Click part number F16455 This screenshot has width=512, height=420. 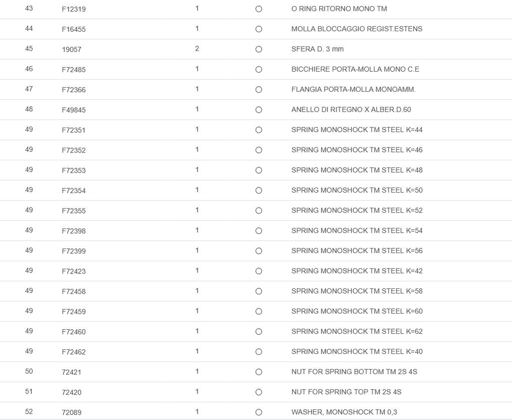(74, 29)
